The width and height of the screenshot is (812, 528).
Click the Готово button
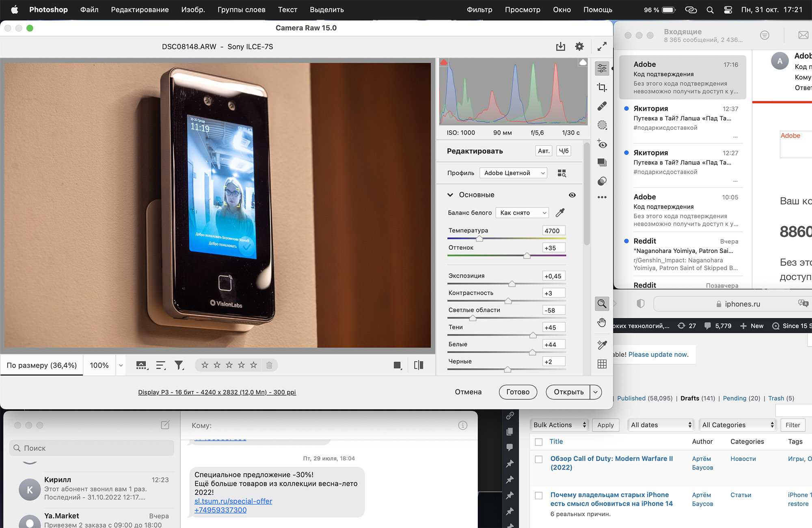click(x=518, y=392)
